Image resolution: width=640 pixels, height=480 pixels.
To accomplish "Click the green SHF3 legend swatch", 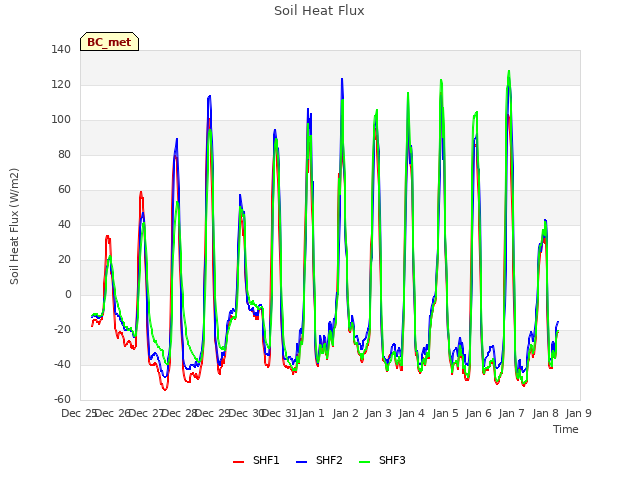I will click(364, 462).
